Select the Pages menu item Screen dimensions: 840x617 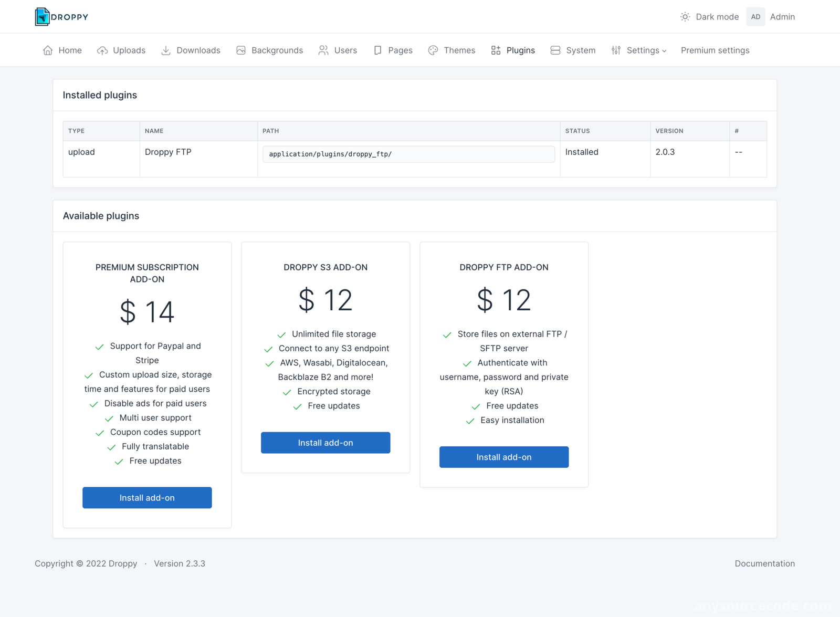pos(393,50)
